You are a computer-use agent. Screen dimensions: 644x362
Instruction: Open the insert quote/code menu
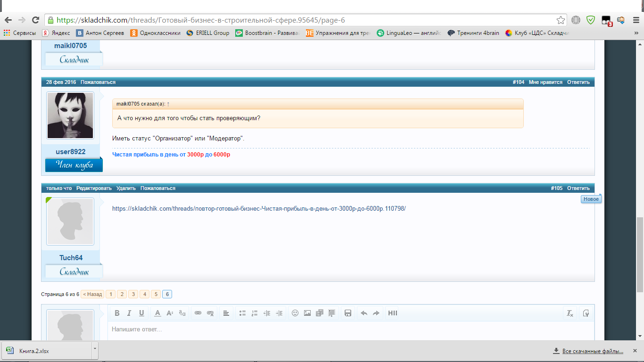coord(332,313)
